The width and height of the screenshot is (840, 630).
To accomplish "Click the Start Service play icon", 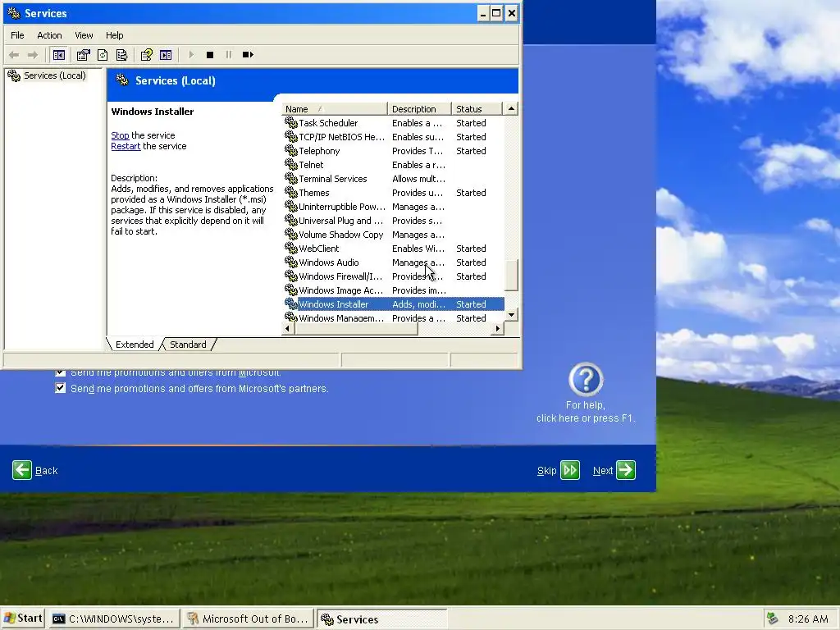I will tap(191, 55).
